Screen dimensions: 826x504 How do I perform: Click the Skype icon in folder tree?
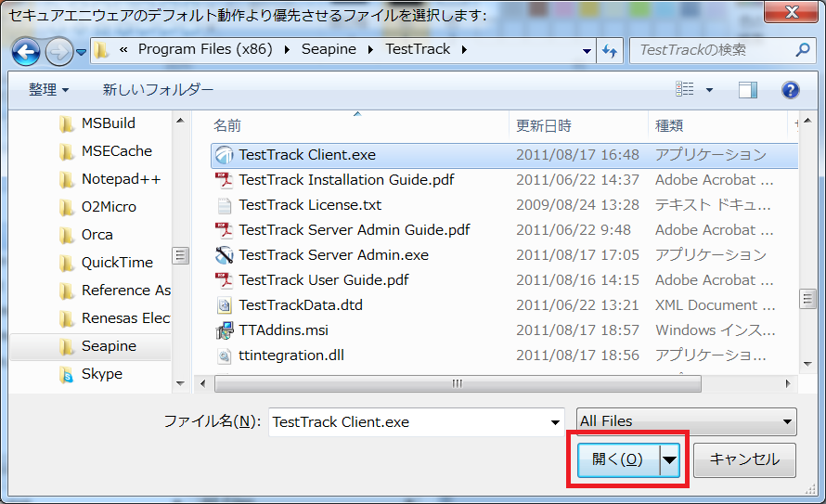point(66,374)
